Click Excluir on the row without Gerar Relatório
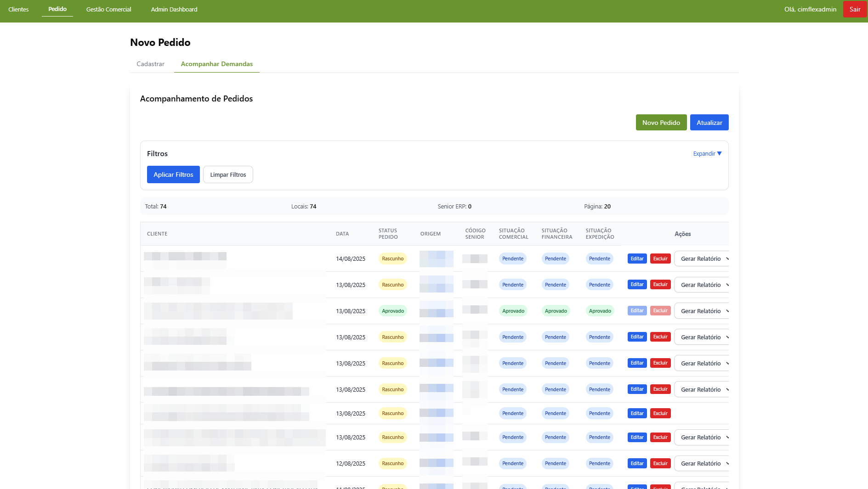This screenshot has width=868, height=489. tap(660, 414)
